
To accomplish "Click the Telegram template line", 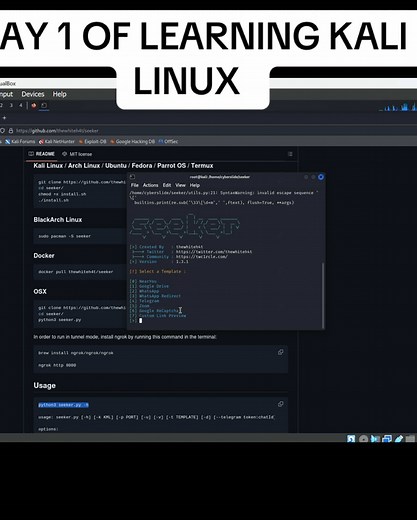I will [144, 301].
